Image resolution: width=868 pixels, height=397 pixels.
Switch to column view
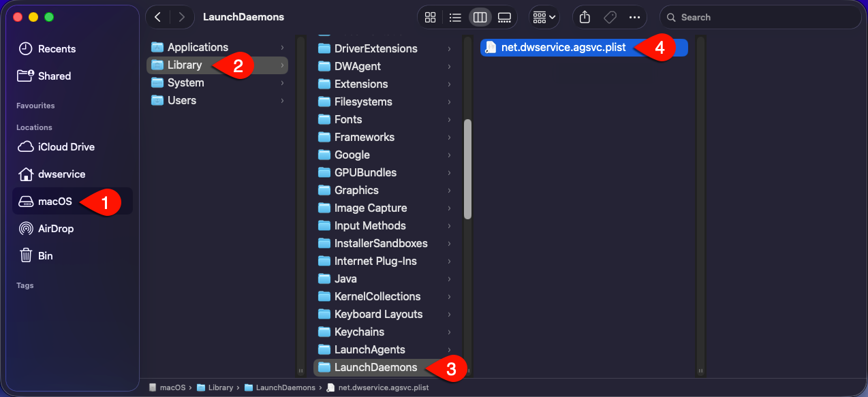coord(480,17)
